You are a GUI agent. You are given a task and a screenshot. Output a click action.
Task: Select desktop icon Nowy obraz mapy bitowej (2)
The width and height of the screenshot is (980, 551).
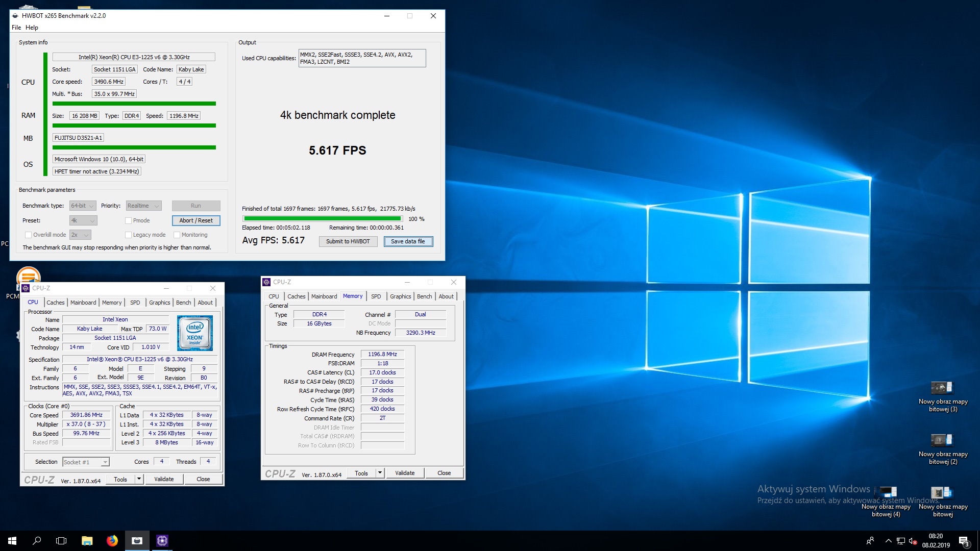[943, 449]
